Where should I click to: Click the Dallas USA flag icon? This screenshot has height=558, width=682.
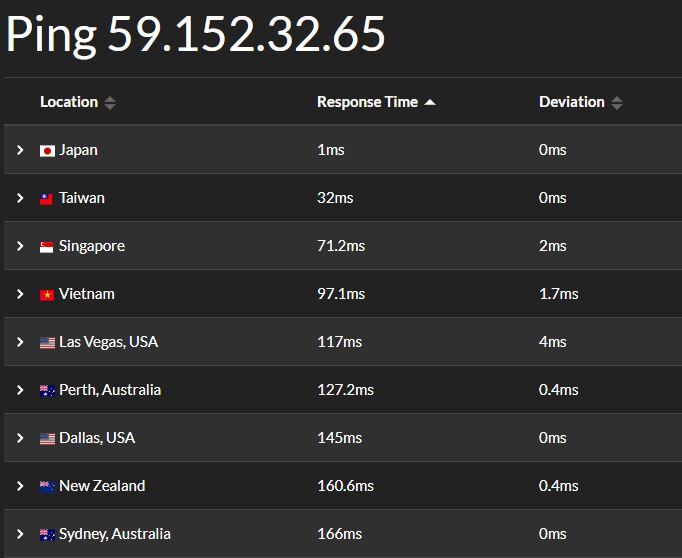47,438
